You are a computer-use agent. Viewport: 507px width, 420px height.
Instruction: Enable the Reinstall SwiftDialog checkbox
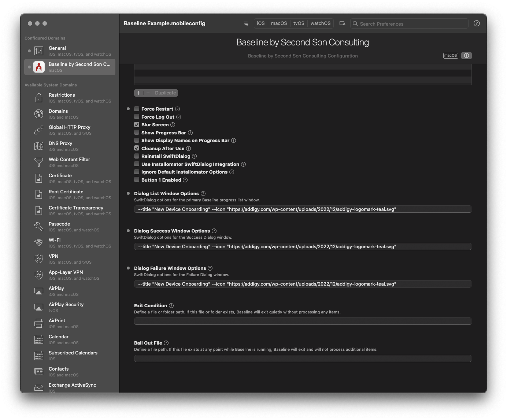(x=137, y=156)
